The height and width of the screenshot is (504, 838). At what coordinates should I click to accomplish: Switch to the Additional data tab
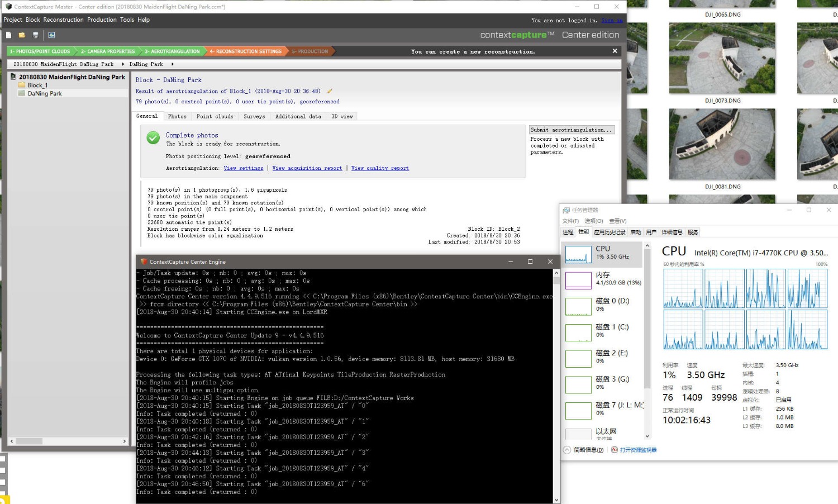(298, 116)
